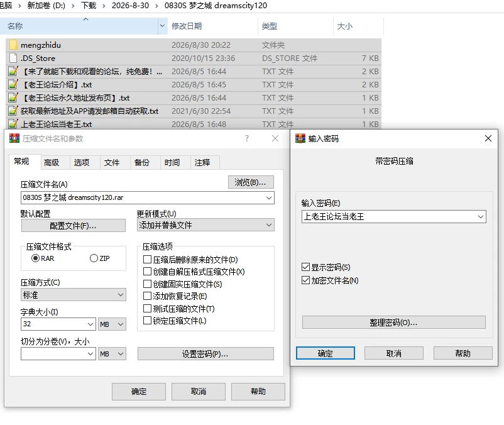This screenshot has height=425, width=504.
Task: Click WinRAR icon in 输入密码 title bar
Action: (x=300, y=138)
